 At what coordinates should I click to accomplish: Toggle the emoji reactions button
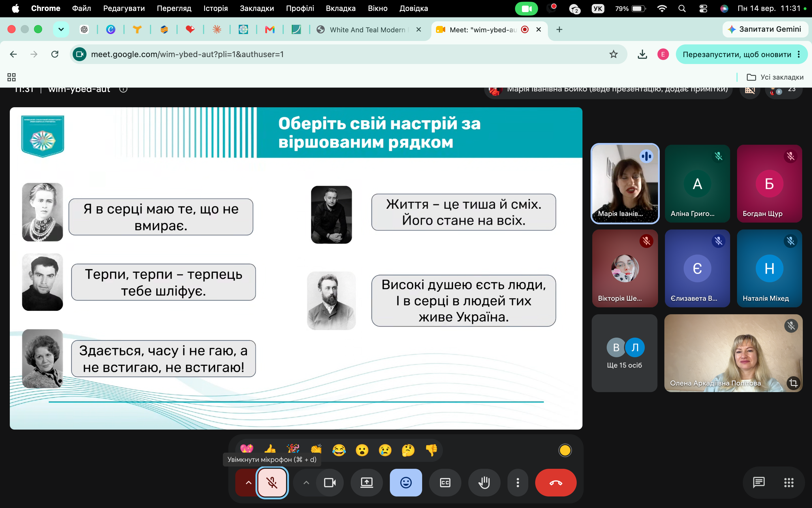[x=406, y=483]
